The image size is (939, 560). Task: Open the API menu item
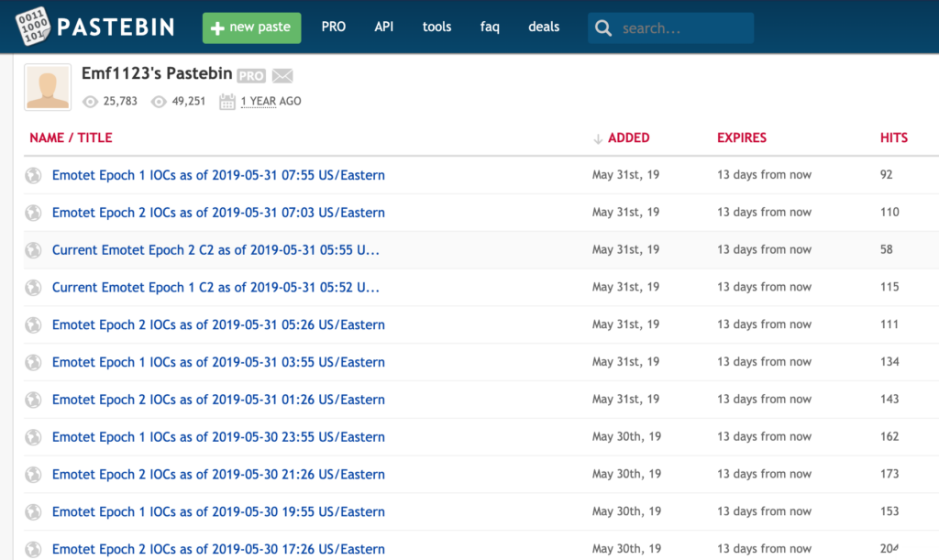(384, 27)
